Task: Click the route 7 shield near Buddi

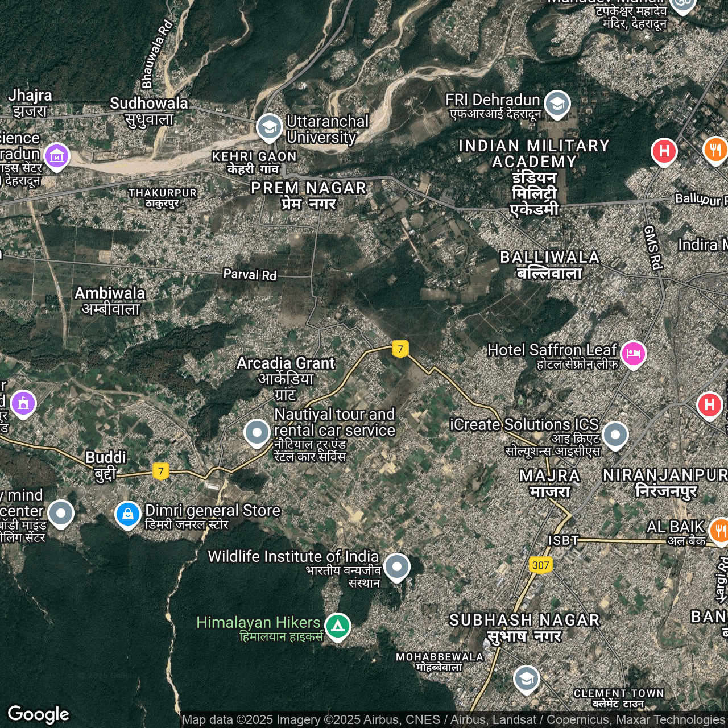Action: pyautogui.click(x=161, y=471)
